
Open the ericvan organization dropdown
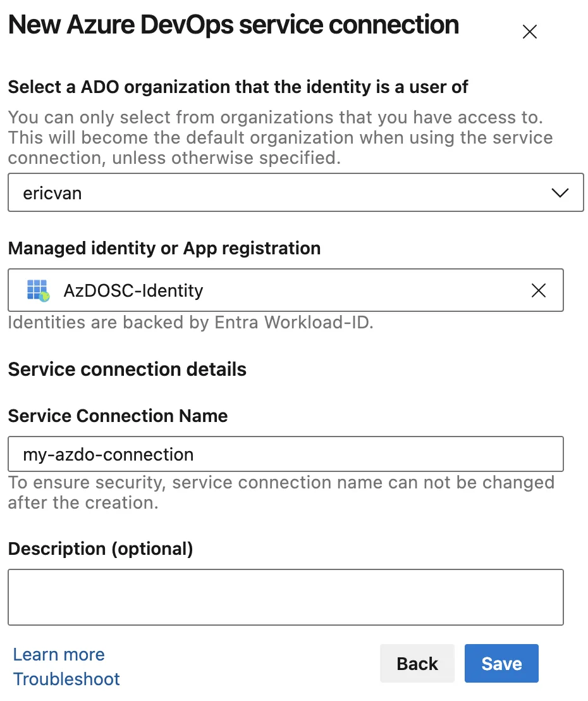coord(296,193)
